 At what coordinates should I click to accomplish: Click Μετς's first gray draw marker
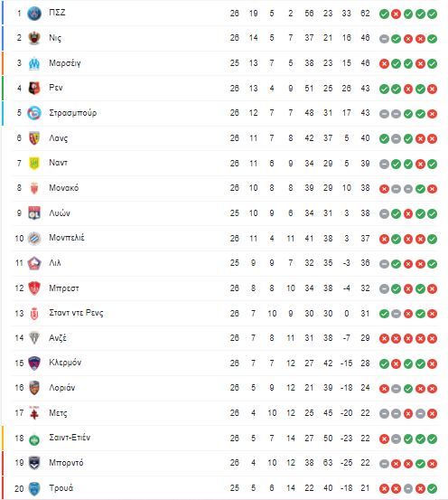[x=384, y=413]
